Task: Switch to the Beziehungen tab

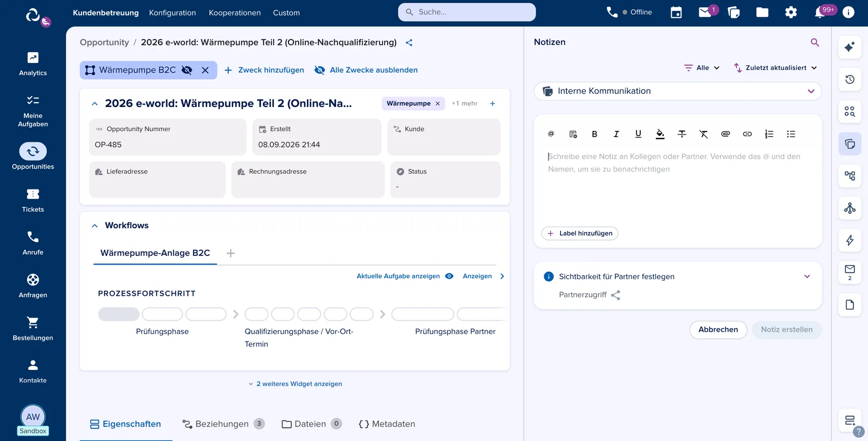Action: (x=223, y=424)
